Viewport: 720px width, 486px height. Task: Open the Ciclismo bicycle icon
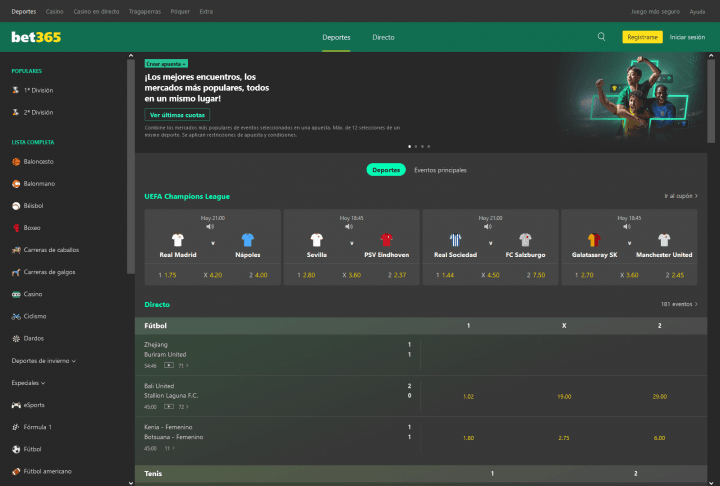coord(16,316)
